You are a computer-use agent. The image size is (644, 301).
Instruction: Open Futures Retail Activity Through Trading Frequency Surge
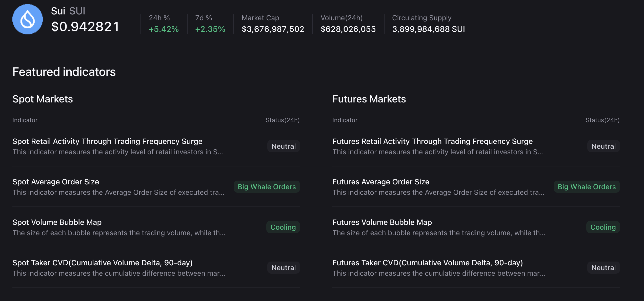tap(432, 141)
